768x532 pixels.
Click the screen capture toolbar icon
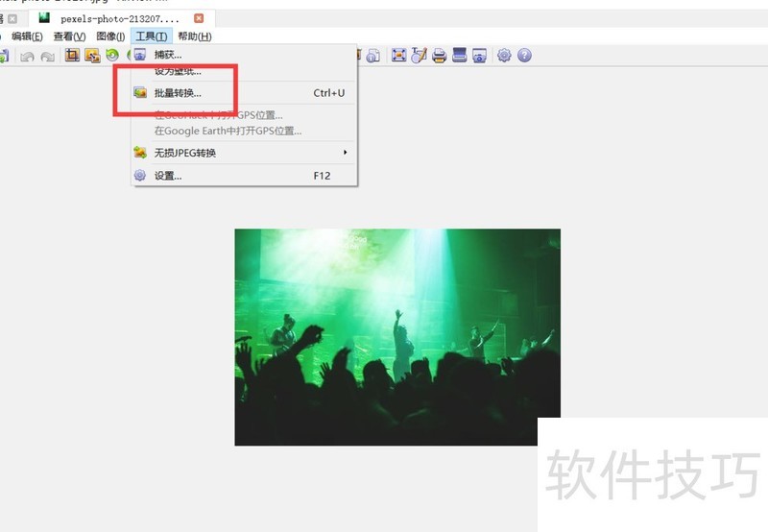click(x=479, y=56)
